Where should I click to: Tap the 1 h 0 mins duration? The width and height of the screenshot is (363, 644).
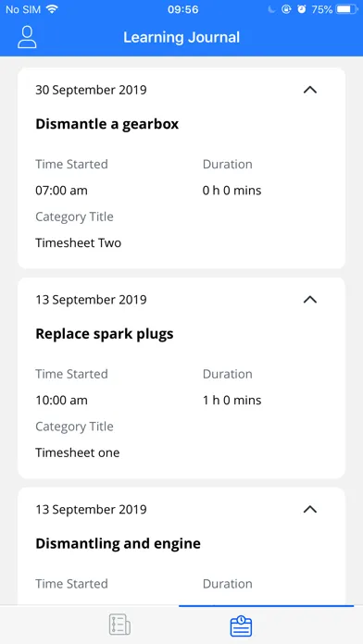[x=232, y=401]
